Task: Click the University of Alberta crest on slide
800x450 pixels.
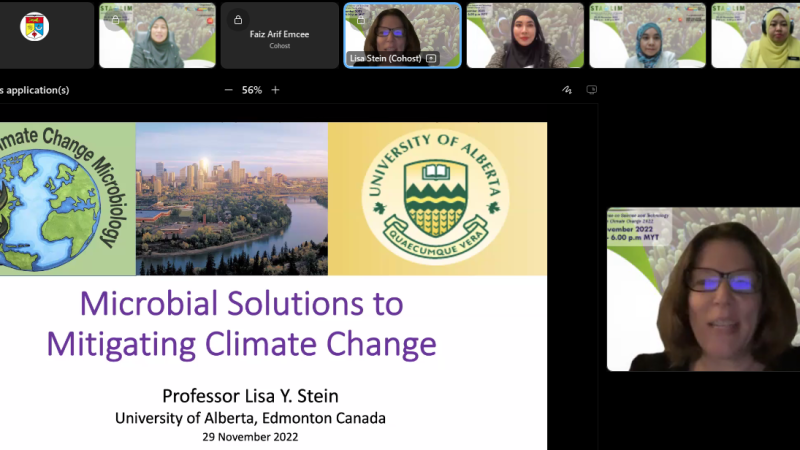Action: tap(435, 198)
